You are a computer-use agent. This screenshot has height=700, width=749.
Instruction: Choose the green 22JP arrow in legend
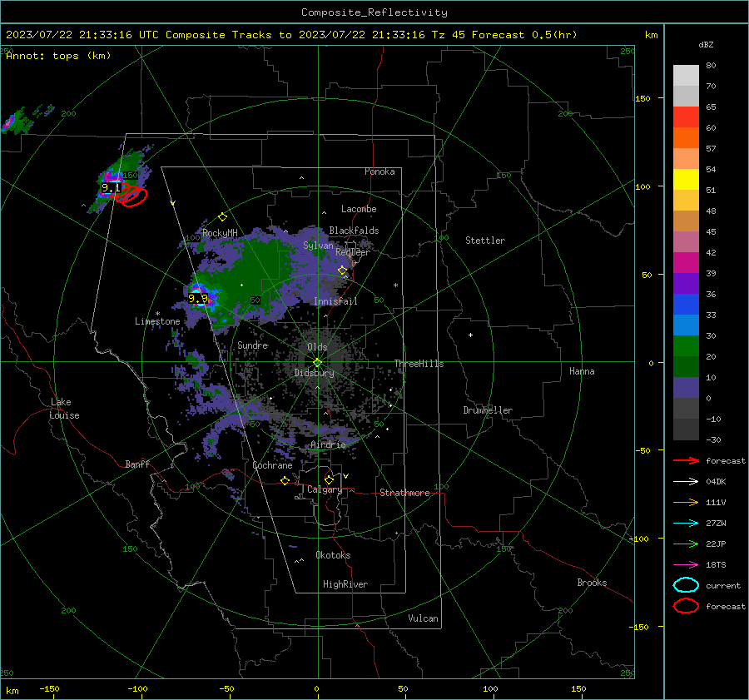click(686, 544)
